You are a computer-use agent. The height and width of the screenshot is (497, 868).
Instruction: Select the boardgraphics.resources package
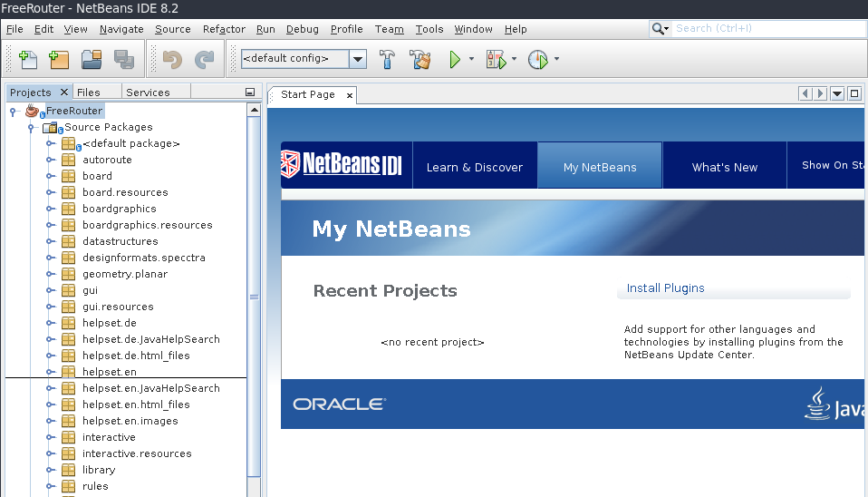148,225
